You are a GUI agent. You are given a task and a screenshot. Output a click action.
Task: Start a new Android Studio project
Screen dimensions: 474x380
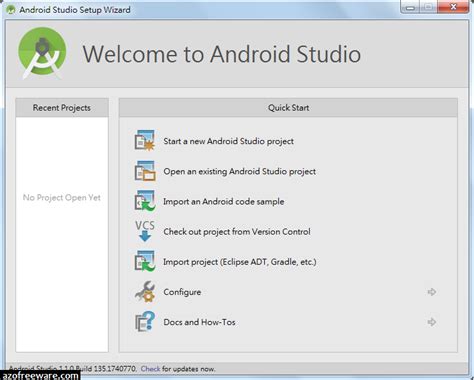pos(228,141)
